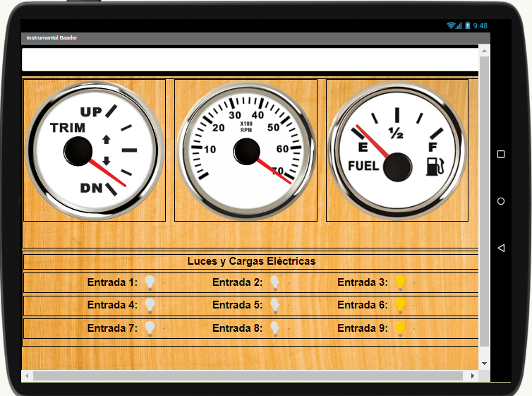
Task: Click the lit Entrada 3 bulb icon
Action: pyautogui.click(x=400, y=282)
